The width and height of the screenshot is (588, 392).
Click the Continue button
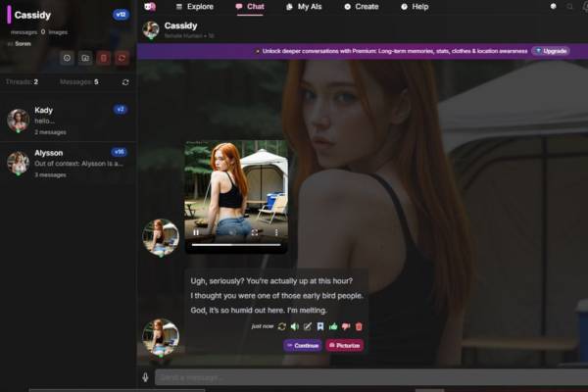[x=303, y=346]
